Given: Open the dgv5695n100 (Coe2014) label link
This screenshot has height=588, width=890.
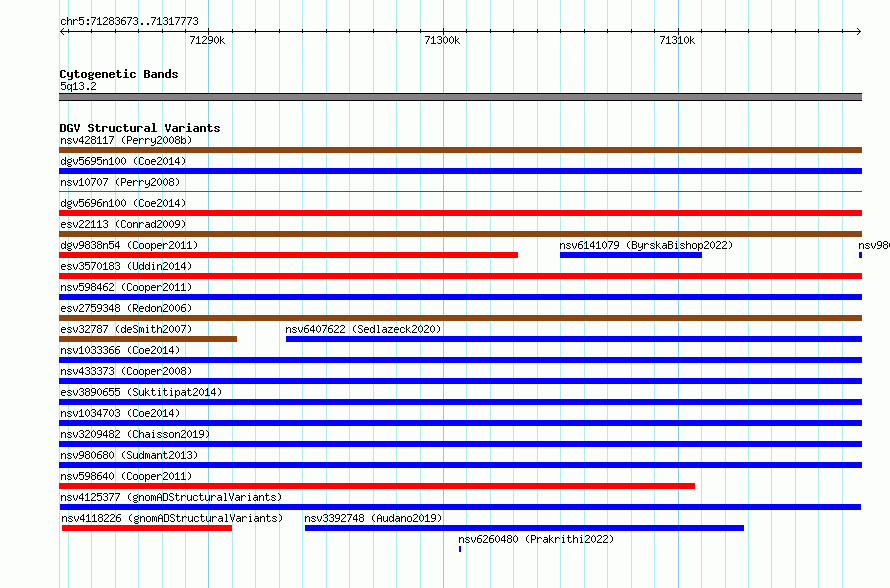Looking at the screenshot, I should (123, 161).
